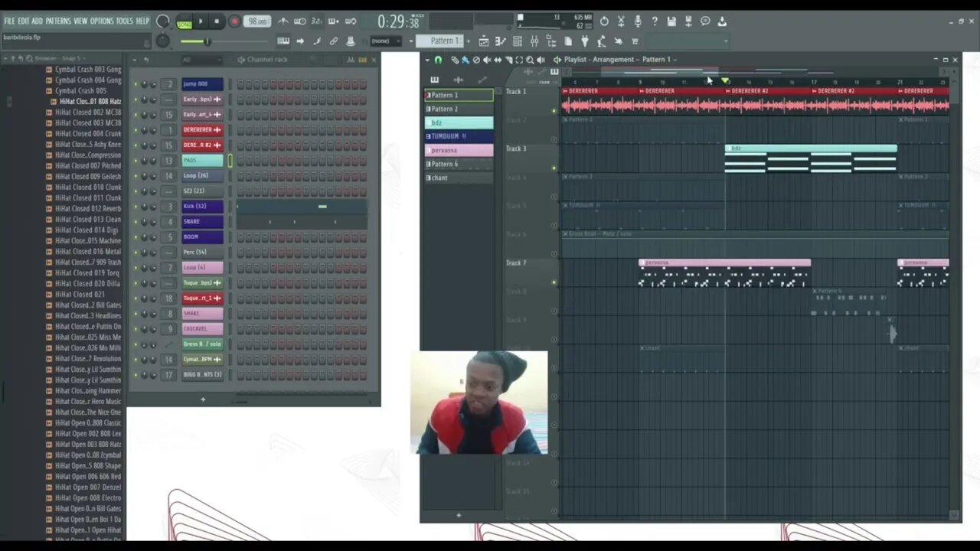The height and width of the screenshot is (551, 980).
Task: Click the PADS channel button
Action: click(202, 161)
